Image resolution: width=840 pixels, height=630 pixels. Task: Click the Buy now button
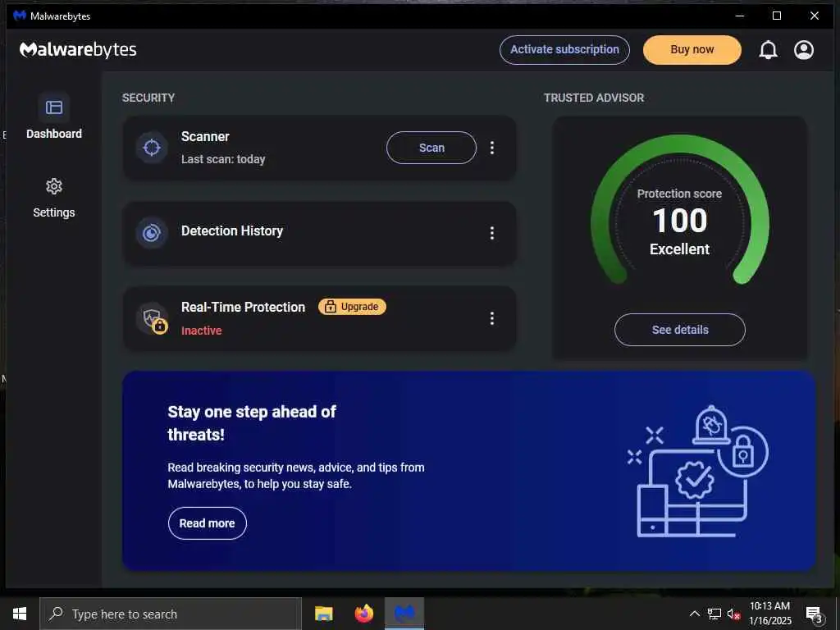coord(692,50)
